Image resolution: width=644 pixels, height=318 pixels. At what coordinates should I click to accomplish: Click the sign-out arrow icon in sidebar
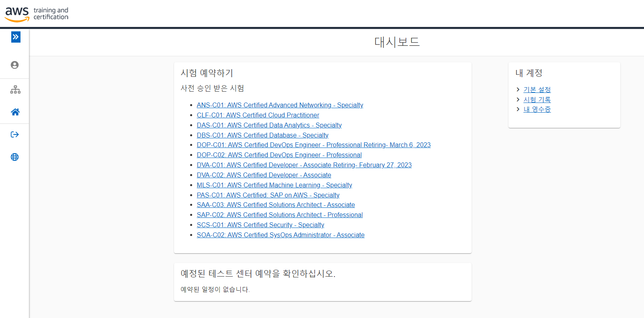15,135
